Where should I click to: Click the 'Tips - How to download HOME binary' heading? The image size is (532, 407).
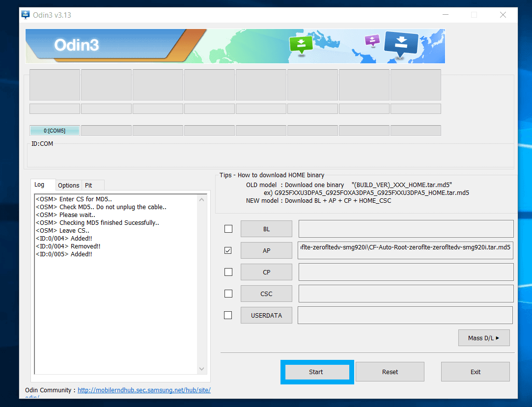[x=272, y=175]
